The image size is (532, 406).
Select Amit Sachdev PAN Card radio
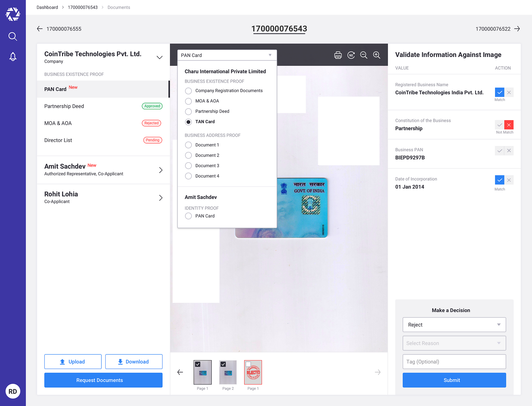188,216
